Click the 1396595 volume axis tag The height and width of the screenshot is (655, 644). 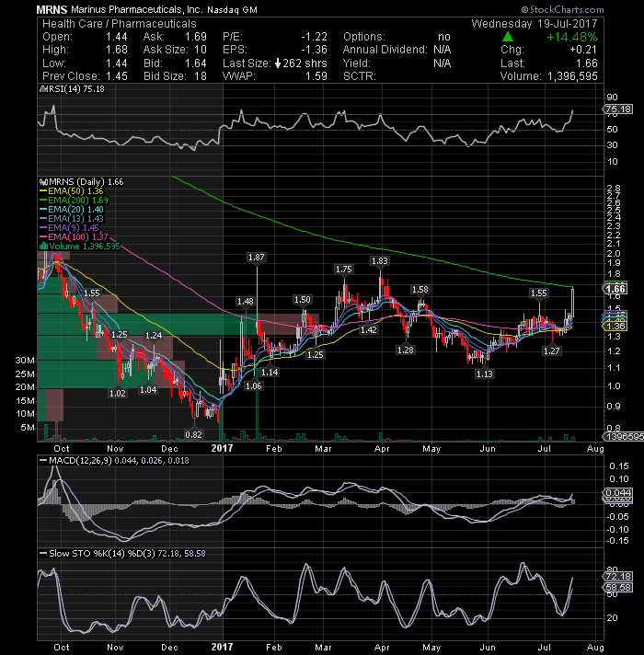624,437
